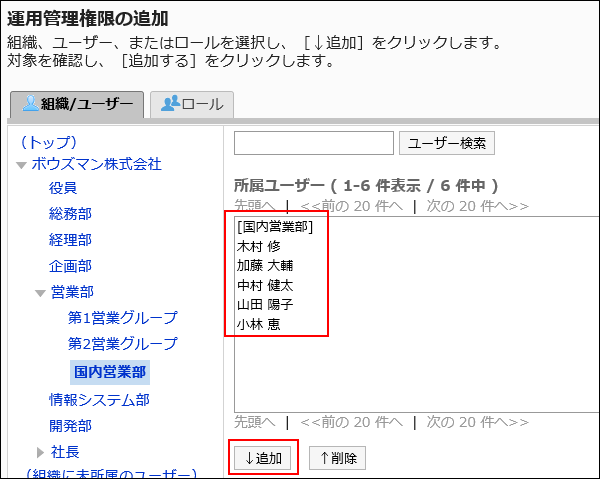Click the ↑削除 button
This screenshot has height=479, width=600.
(x=338, y=458)
